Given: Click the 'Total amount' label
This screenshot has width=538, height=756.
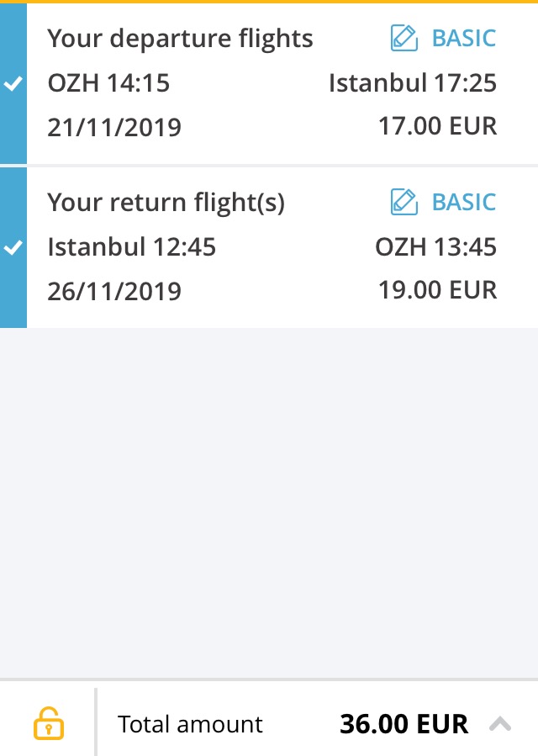Looking at the screenshot, I should pos(190,724).
